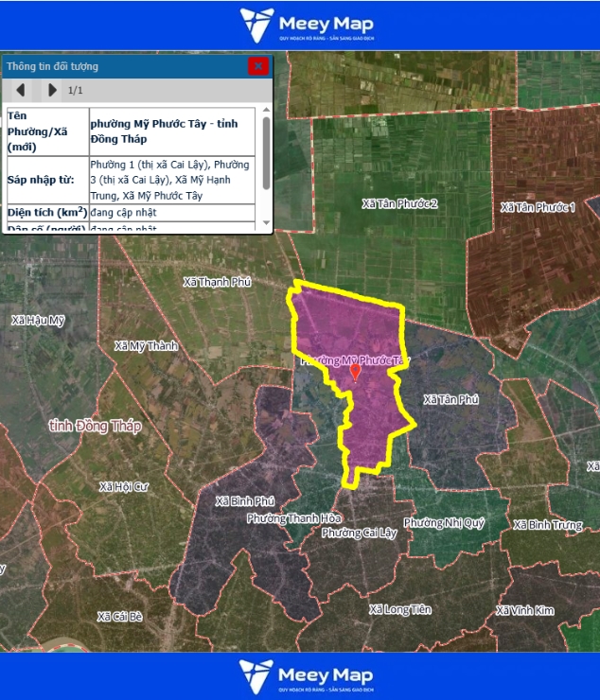The image size is (600, 700).
Task: Click the red location pin marker
Action: (x=355, y=372)
